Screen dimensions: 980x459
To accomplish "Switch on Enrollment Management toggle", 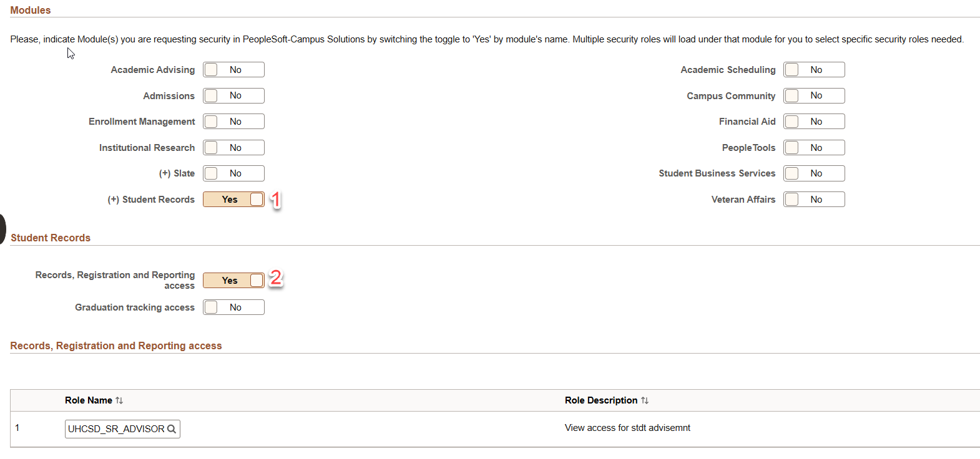I will (x=233, y=122).
